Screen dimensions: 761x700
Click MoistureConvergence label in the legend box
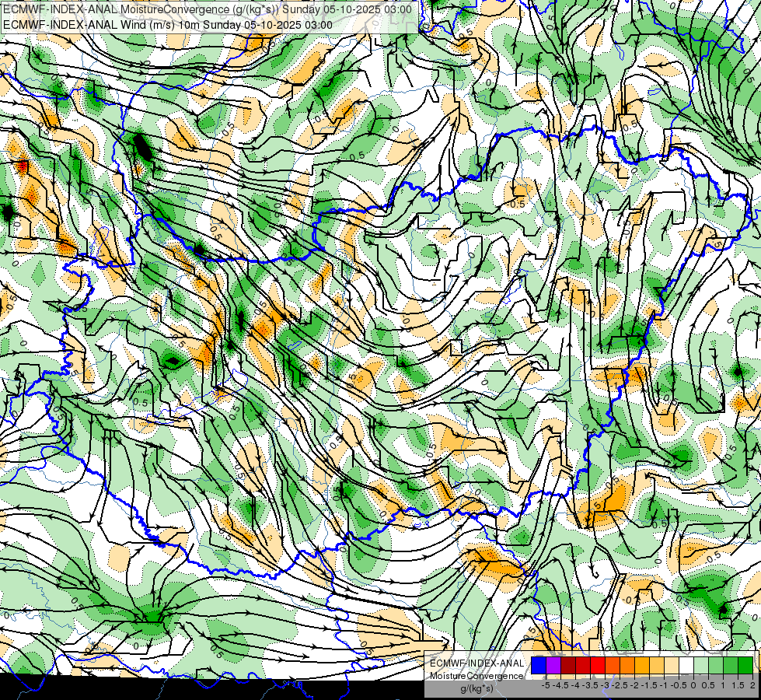click(x=476, y=676)
